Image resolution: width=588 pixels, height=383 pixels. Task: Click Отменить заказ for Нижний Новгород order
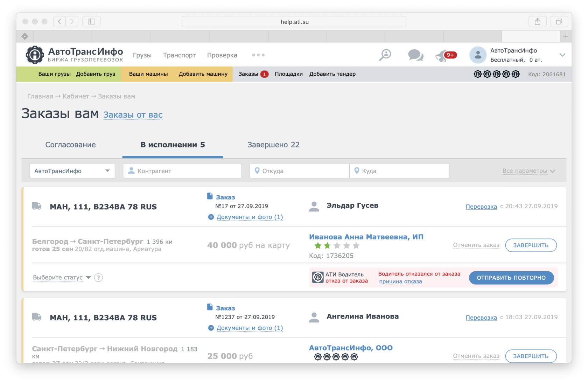[476, 356]
